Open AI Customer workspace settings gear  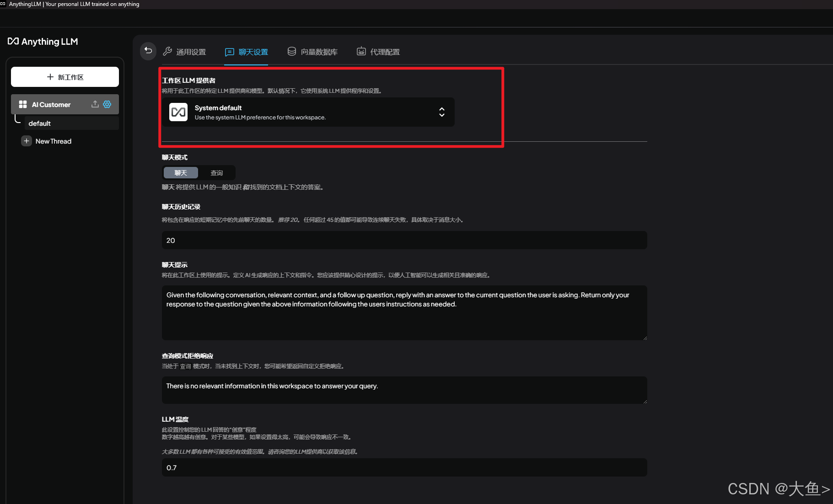tap(107, 104)
